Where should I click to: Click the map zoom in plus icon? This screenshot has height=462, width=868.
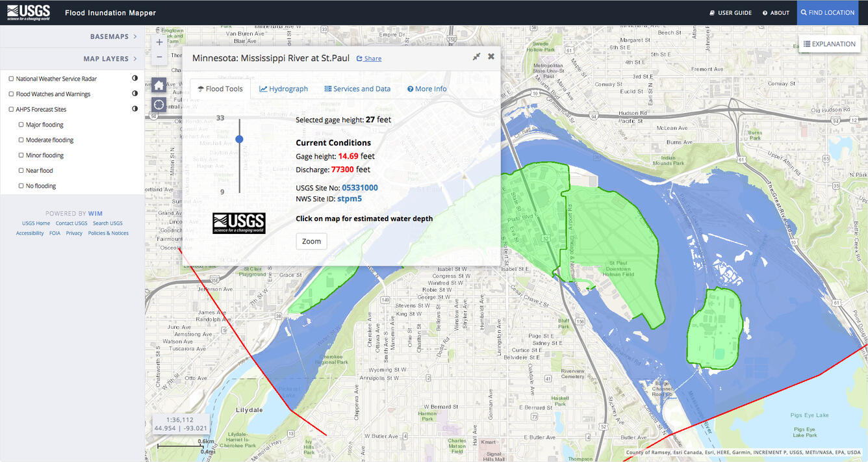159,42
